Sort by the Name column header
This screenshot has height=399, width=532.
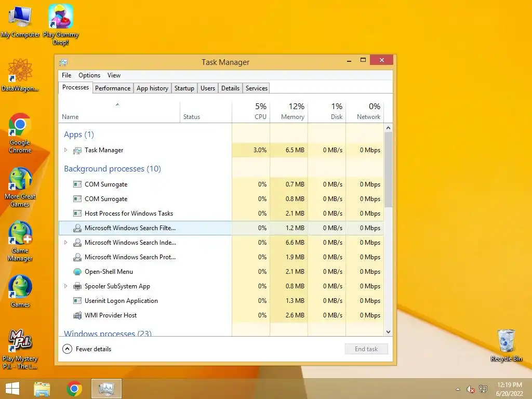[119, 112]
